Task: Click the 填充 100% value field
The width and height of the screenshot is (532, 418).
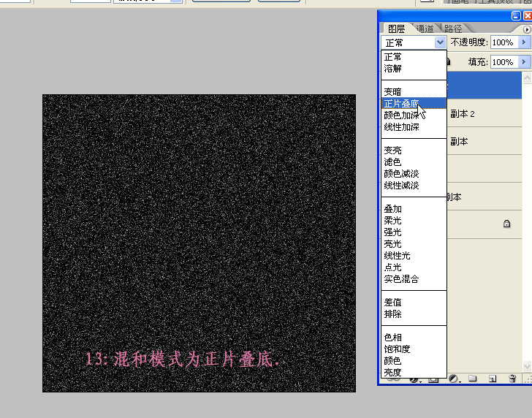Action: point(504,62)
